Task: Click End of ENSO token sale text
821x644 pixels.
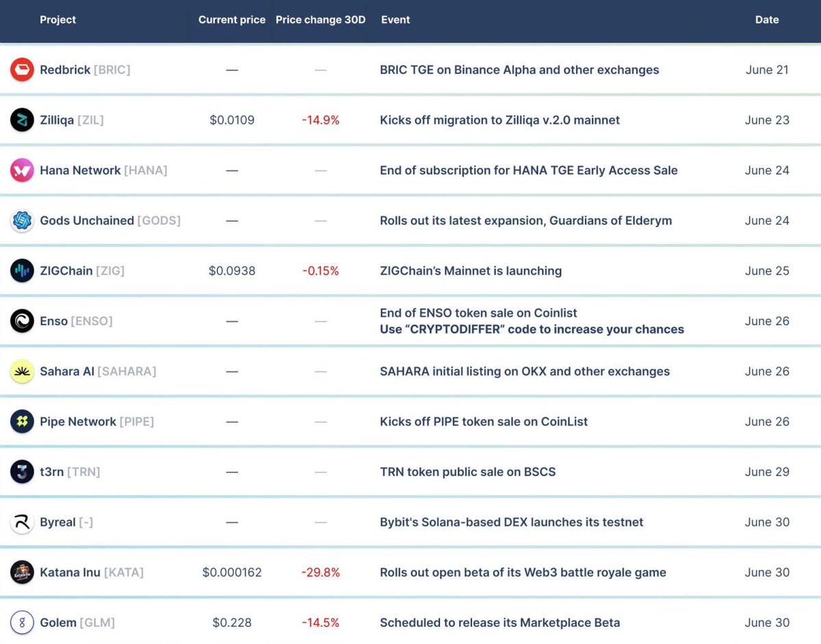Action: tap(478, 313)
